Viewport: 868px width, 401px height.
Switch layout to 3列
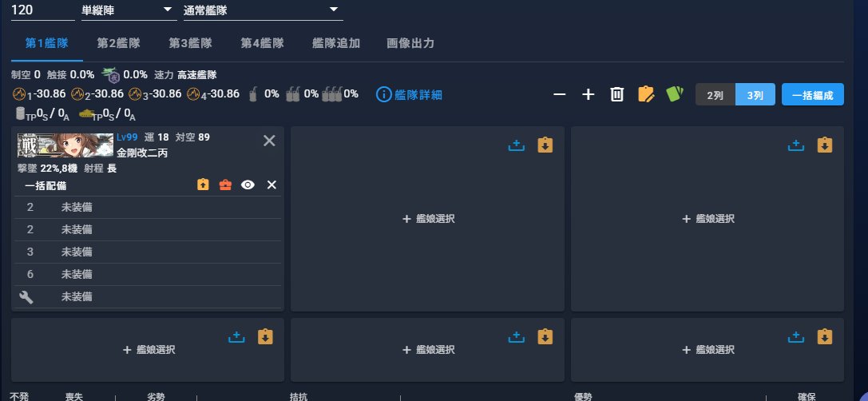point(755,95)
